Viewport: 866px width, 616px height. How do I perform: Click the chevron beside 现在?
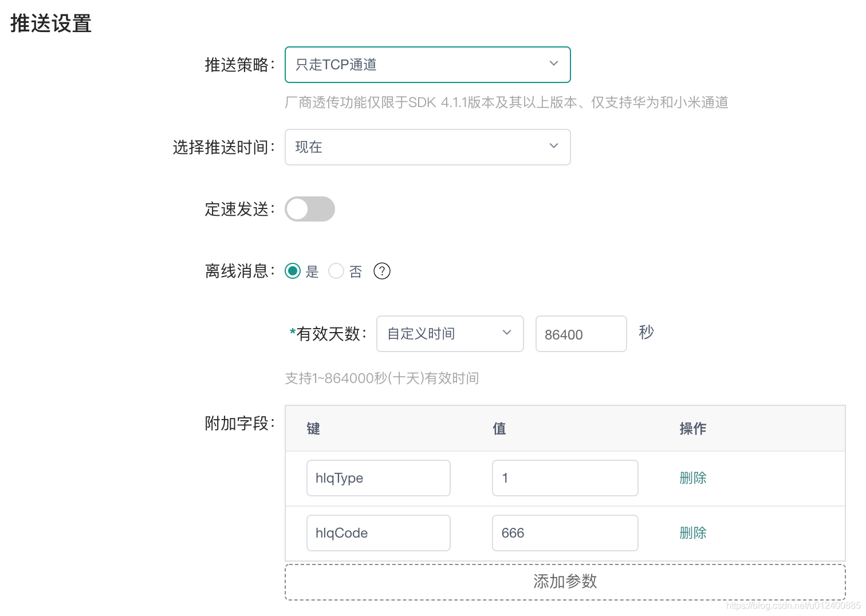(553, 147)
